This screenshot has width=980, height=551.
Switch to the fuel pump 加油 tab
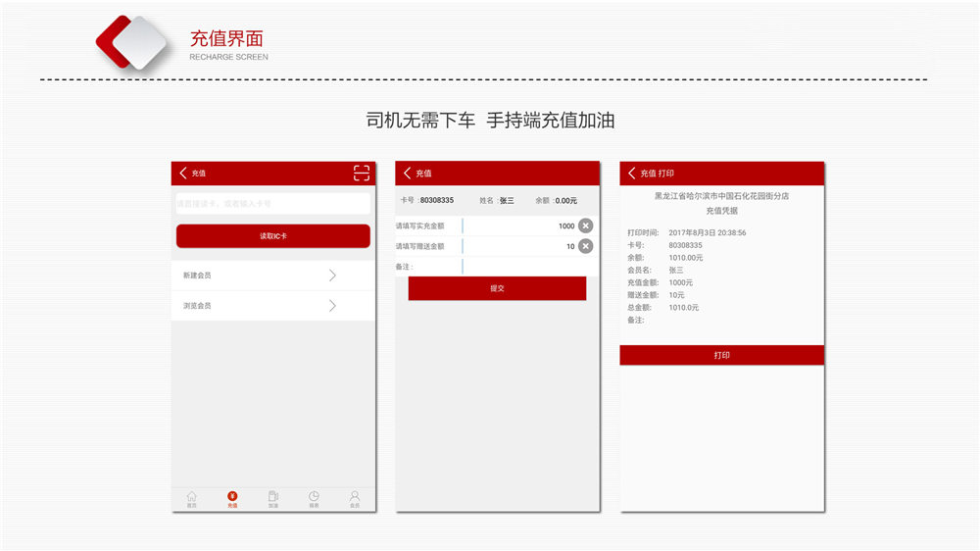point(273,499)
